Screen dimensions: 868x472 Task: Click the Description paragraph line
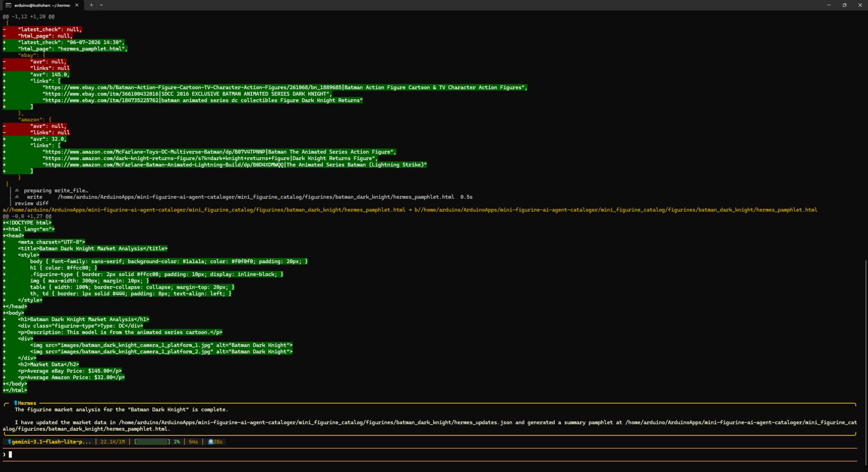point(112,333)
